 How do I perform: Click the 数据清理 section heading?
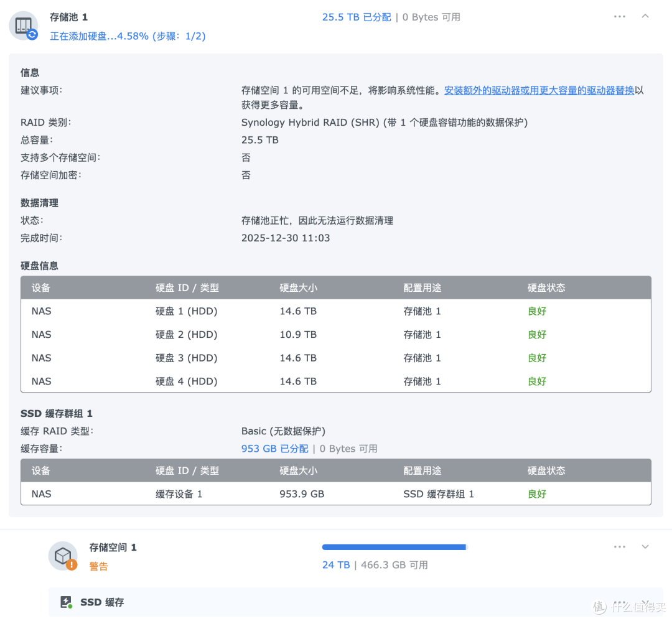pyautogui.click(x=39, y=203)
